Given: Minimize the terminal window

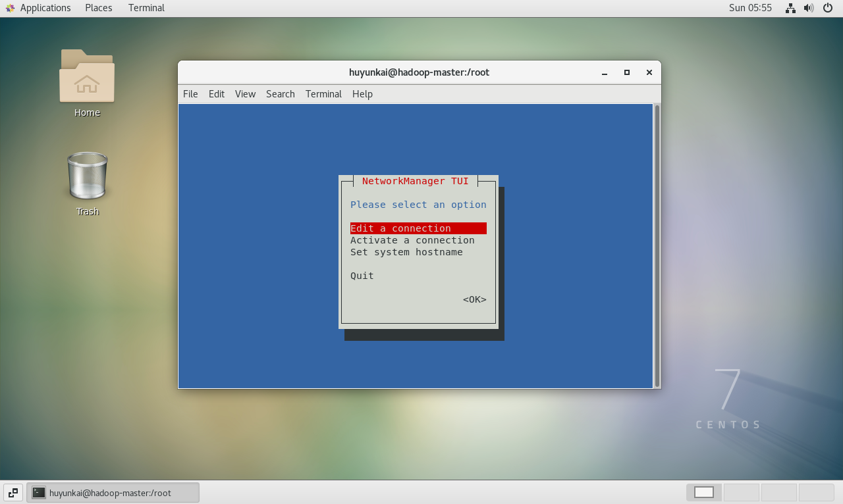Looking at the screenshot, I should point(605,73).
